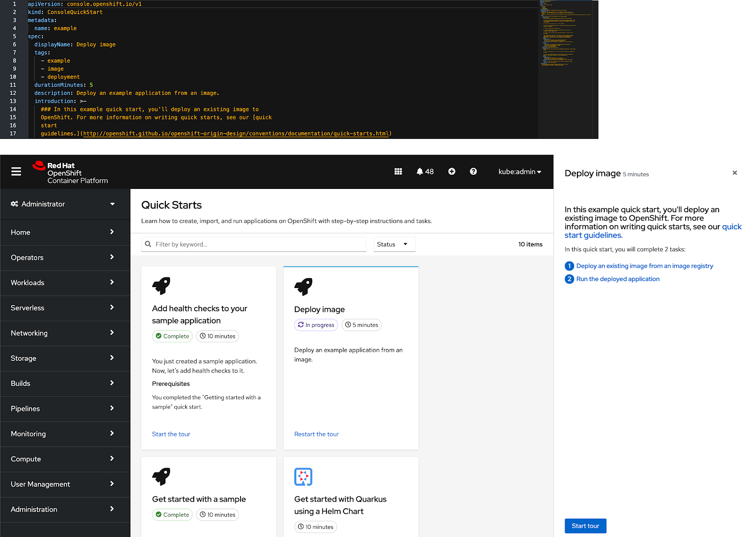The height and width of the screenshot is (537, 756).
Task: Open the application launcher grid icon
Action: tap(398, 171)
